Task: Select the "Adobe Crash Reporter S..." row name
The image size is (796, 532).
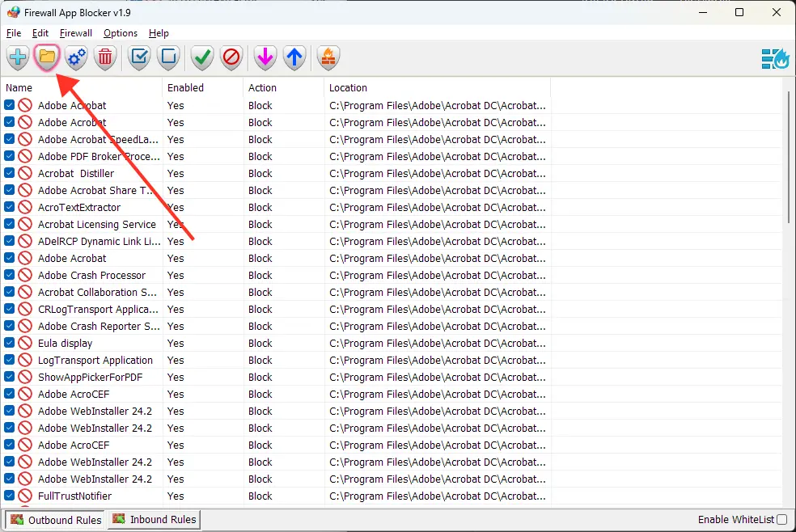Action: pyautogui.click(x=99, y=326)
